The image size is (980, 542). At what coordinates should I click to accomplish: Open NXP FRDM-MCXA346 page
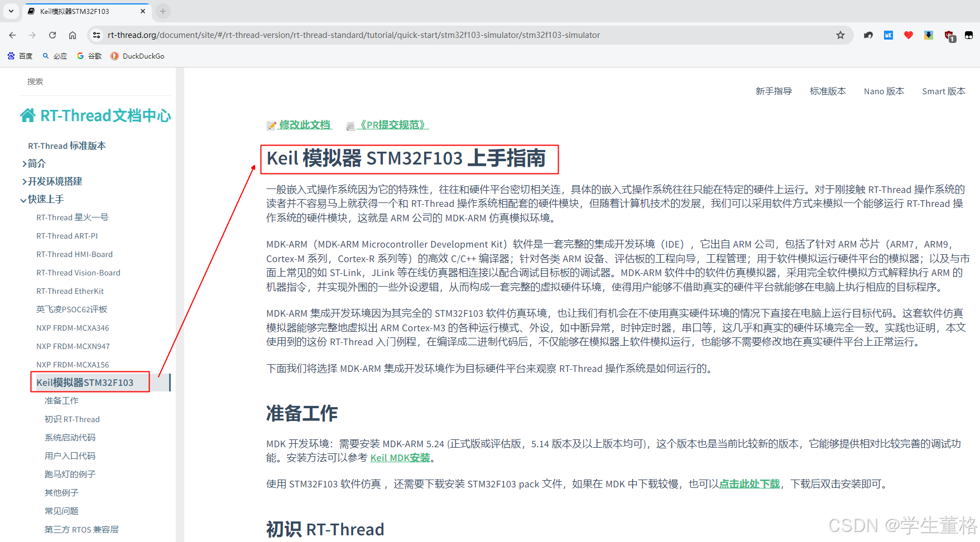click(73, 328)
